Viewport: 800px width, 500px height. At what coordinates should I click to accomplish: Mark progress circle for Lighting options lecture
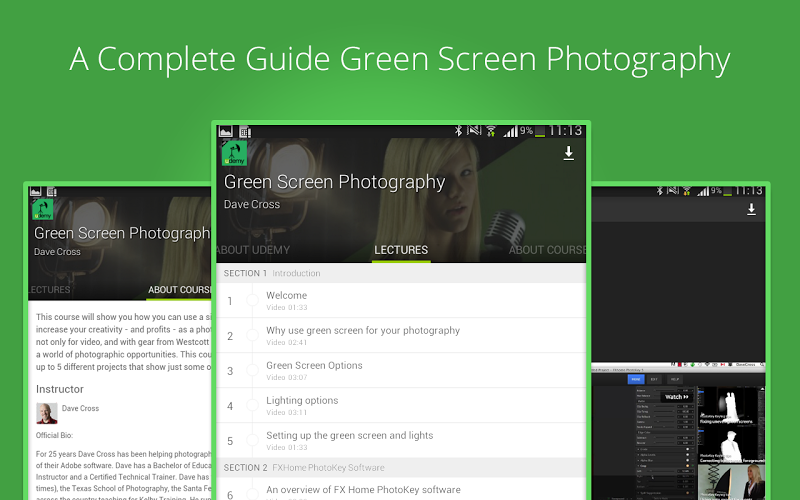253,405
